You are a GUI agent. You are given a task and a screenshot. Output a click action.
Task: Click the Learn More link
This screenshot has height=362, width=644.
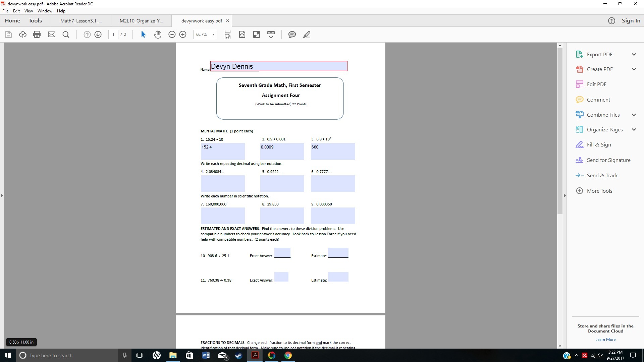click(x=605, y=340)
